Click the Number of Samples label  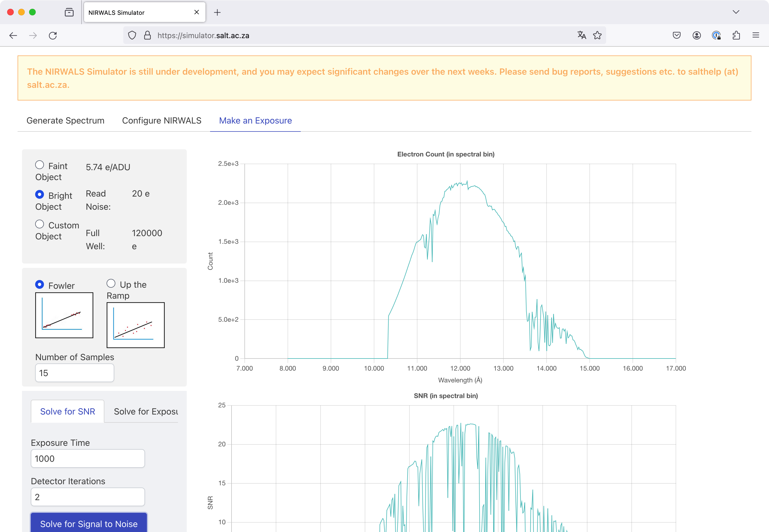[75, 357]
